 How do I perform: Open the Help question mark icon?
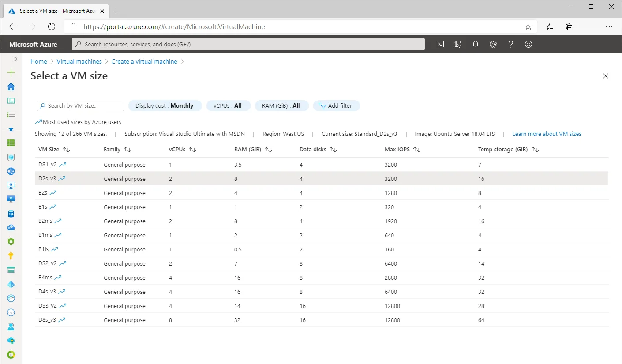point(510,44)
